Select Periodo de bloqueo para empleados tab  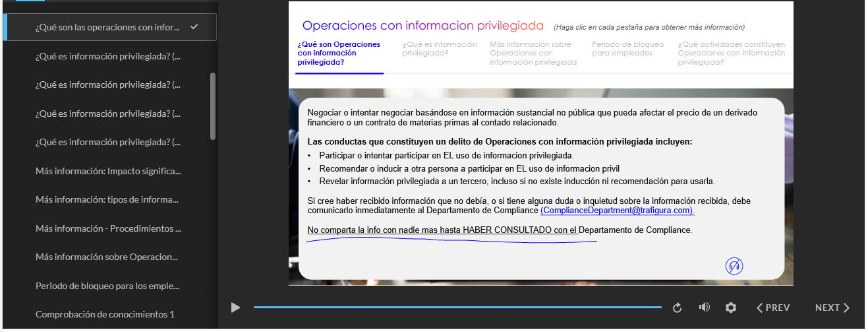[628, 49]
